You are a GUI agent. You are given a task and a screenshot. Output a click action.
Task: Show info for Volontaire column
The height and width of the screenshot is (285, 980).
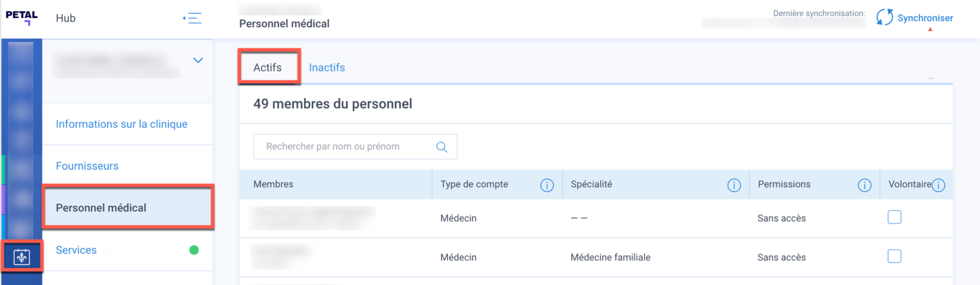[x=938, y=185]
